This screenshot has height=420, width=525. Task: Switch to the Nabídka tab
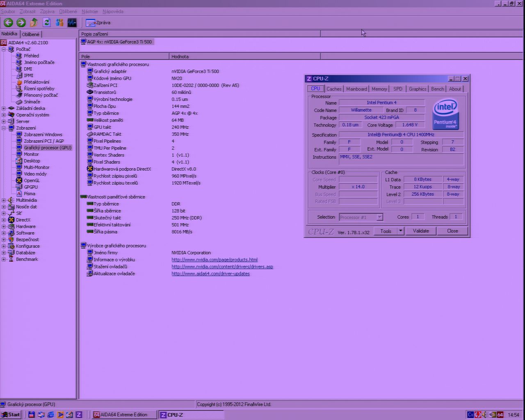coord(9,34)
